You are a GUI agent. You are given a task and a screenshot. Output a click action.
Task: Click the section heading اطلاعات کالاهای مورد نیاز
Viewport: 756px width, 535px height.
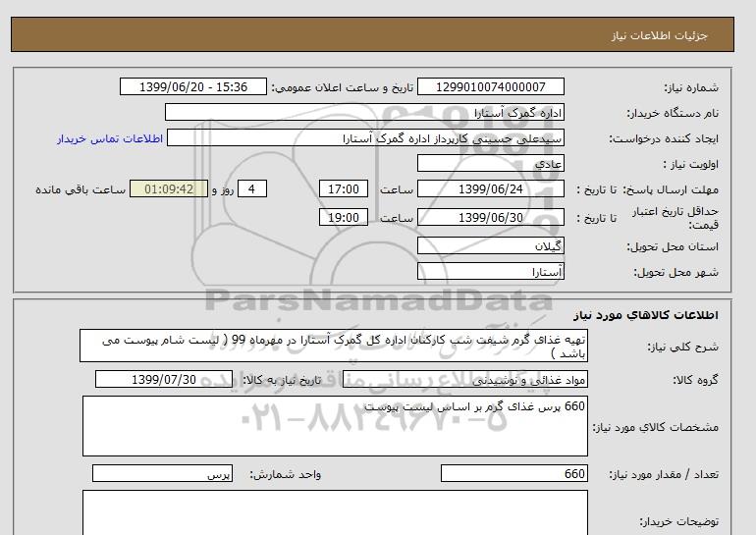pos(646,315)
